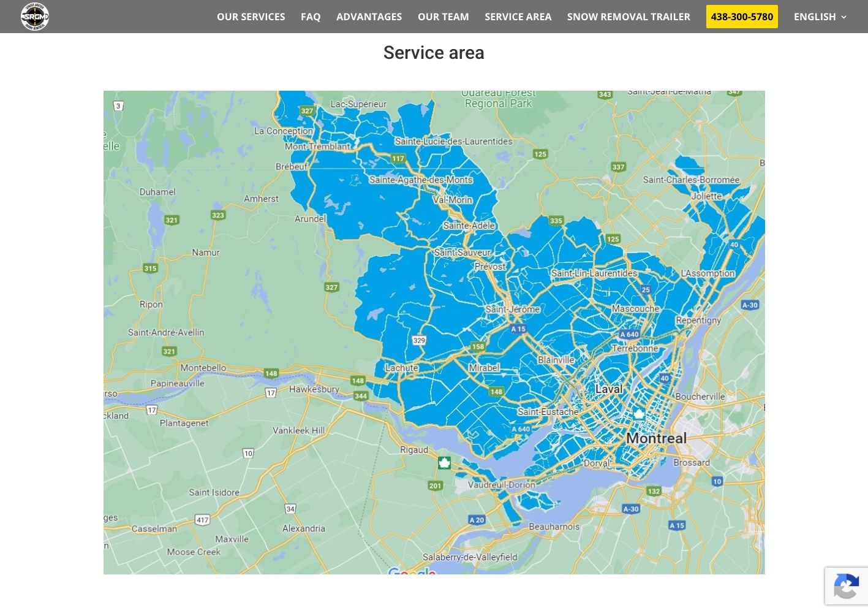Image resolution: width=868 pixels, height=613 pixels.
Task: Click the white maple leaf marker in Montreal
Action: pyautogui.click(x=639, y=414)
